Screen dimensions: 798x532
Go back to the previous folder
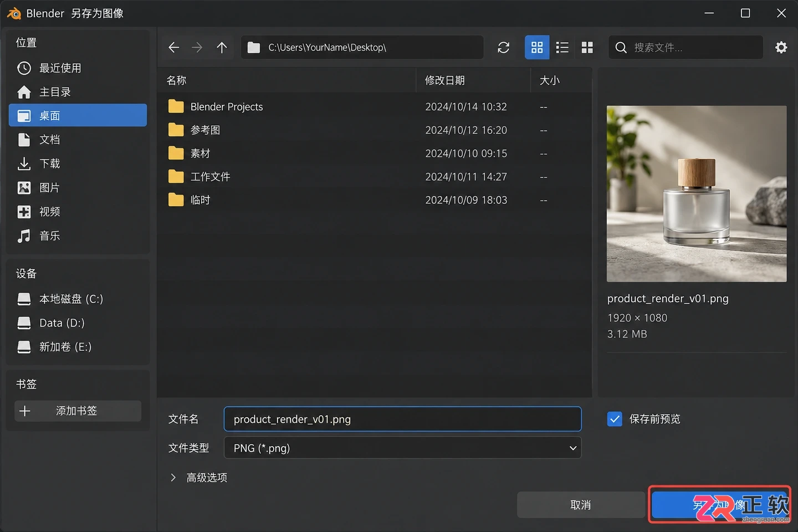(x=174, y=48)
